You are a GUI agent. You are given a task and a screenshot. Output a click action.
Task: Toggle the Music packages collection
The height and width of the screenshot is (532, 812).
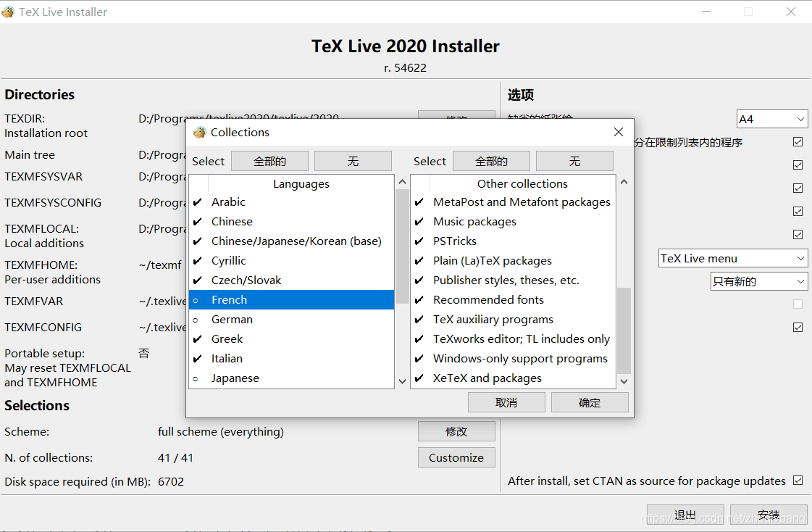click(x=513, y=222)
